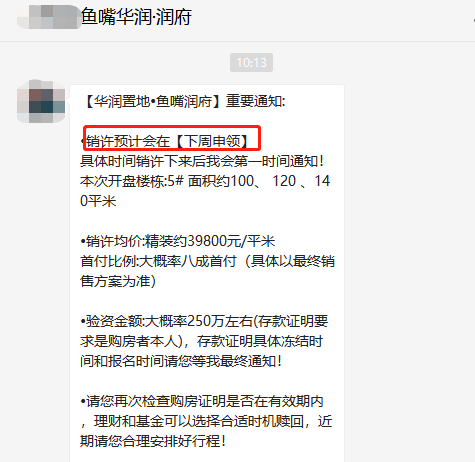Click the blurred avatar in chat header
The width and height of the screenshot is (475, 462).
(x=49, y=16)
